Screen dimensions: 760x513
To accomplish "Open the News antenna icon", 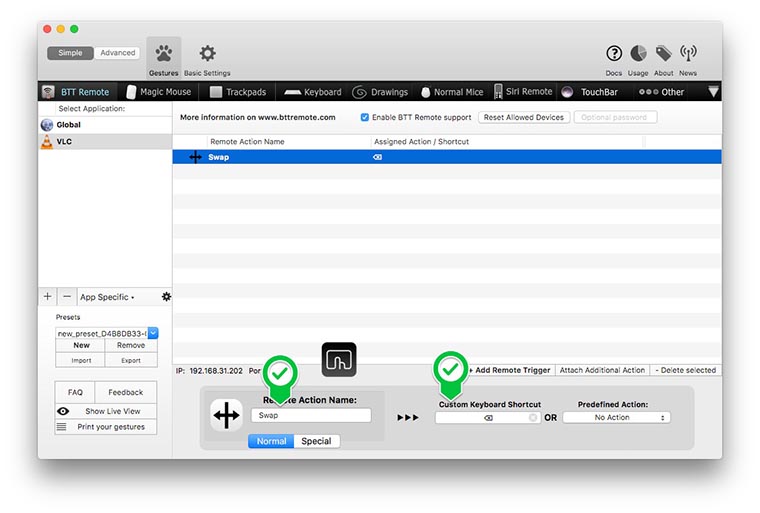I will [x=688, y=53].
